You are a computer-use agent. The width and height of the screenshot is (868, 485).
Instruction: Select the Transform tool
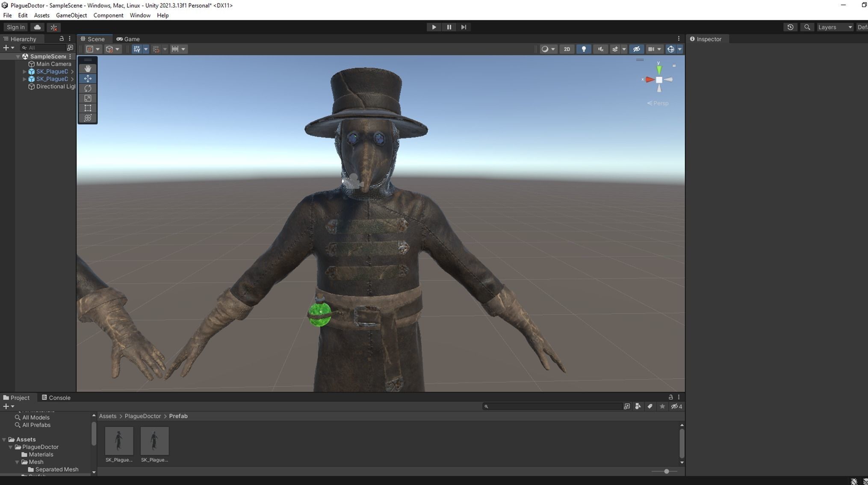click(88, 118)
